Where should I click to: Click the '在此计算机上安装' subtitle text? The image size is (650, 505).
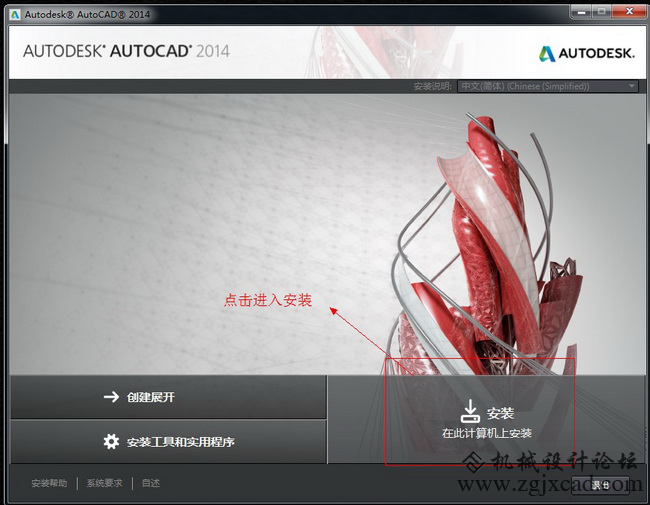pyautogui.click(x=487, y=433)
